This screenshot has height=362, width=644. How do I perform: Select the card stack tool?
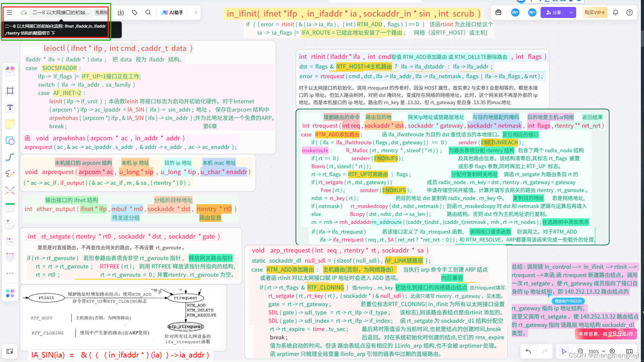tap(10, 240)
